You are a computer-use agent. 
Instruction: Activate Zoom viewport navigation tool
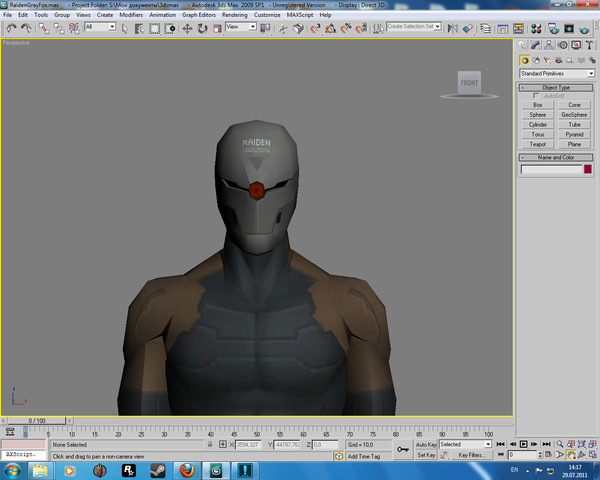559,444
